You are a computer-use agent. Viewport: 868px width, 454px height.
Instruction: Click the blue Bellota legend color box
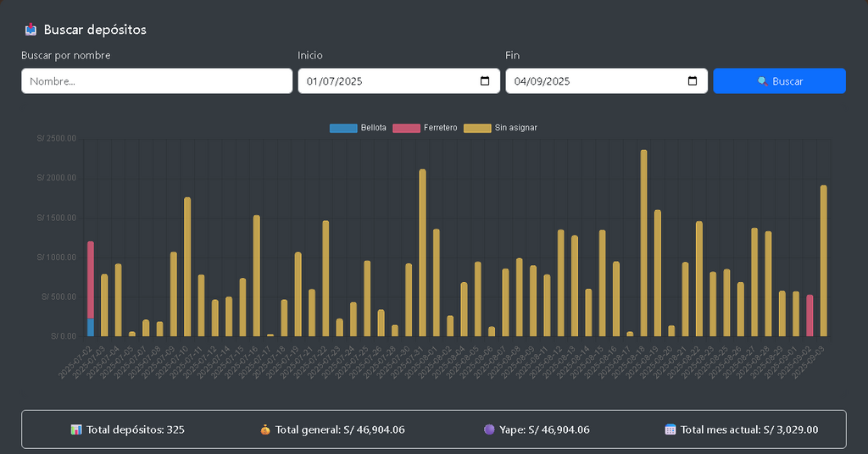coord(343,128)
